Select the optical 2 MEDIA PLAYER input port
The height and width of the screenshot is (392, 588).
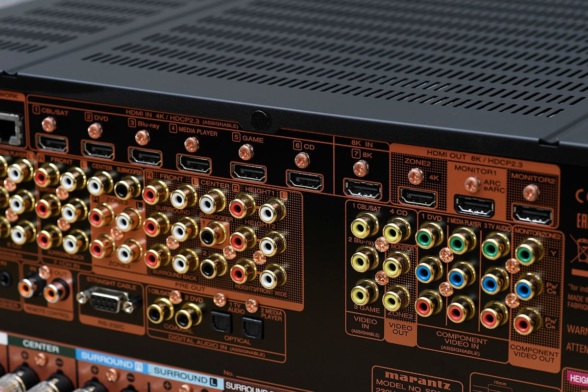tap(253, 327)
